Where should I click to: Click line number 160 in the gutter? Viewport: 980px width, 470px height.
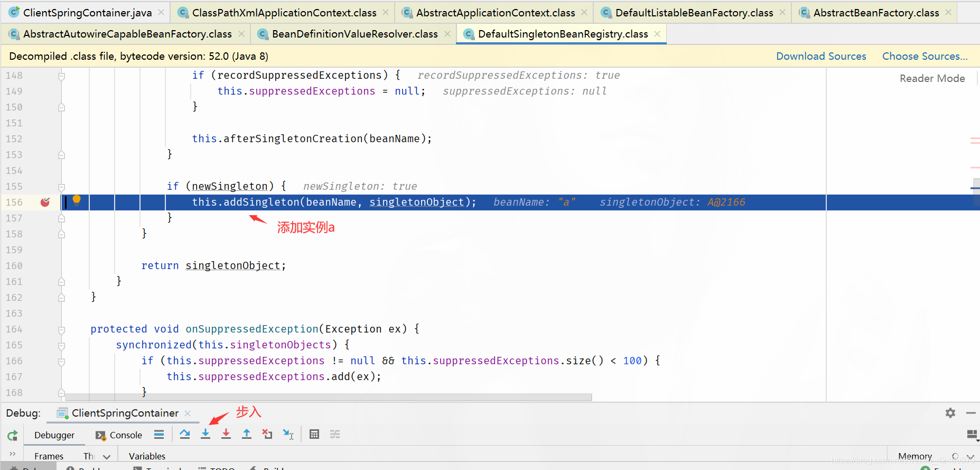[14, 265]
